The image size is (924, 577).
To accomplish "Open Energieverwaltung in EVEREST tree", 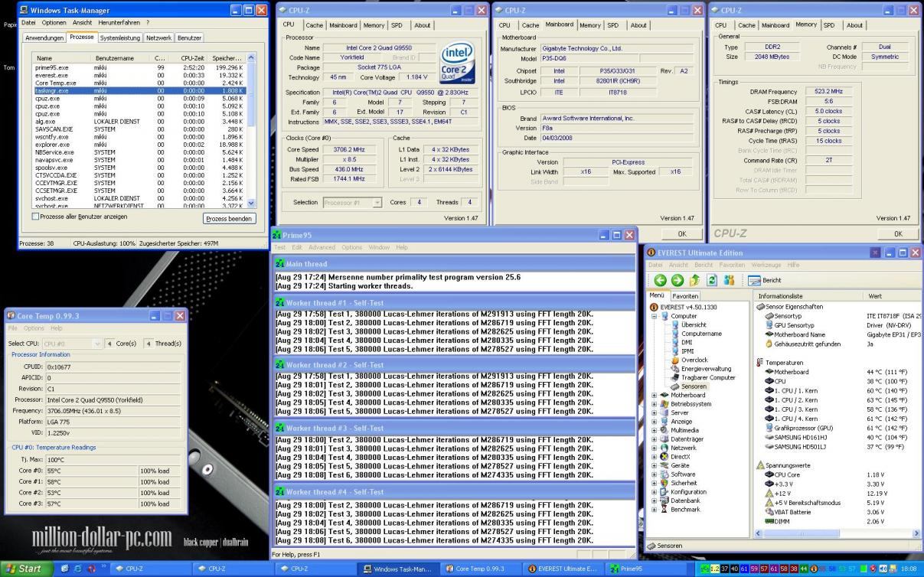I will coord(700,369).
